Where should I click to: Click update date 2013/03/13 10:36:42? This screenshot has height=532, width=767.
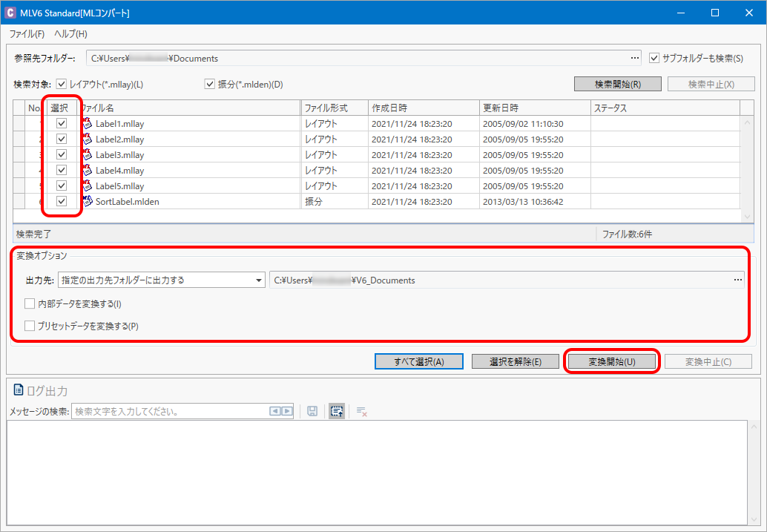[x=523, y=202]
